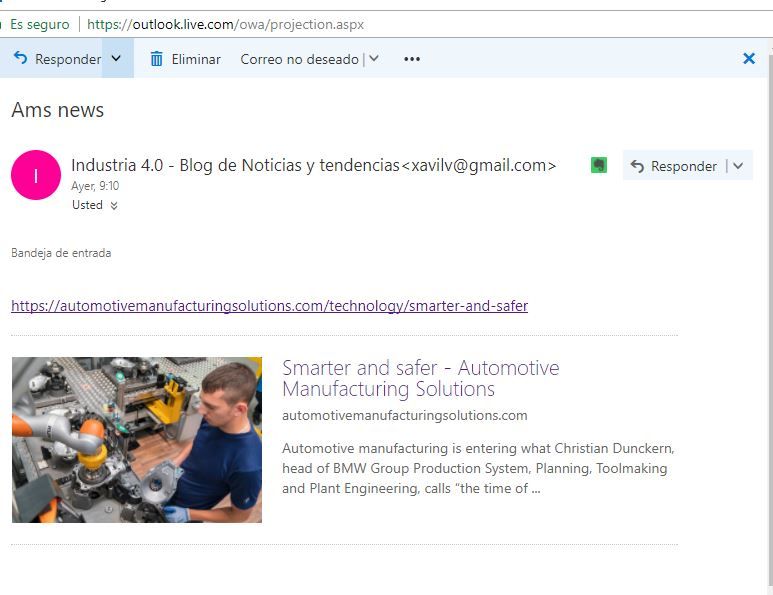Open the more actions ellipsis menu

pos(412,59)
